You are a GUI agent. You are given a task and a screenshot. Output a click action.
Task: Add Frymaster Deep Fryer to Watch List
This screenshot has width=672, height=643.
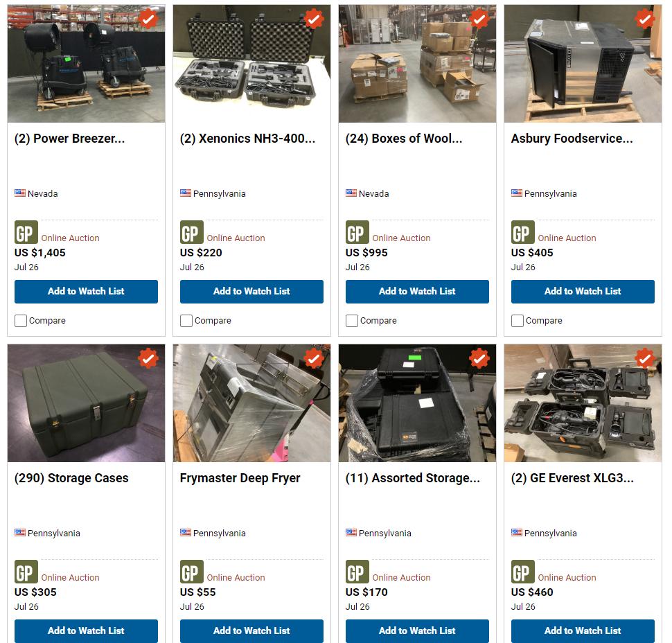pos(251,631)
